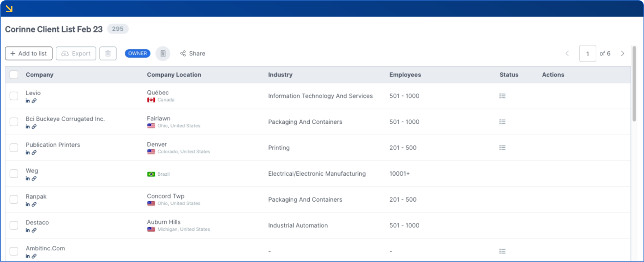Open status list icon for Bci Buckeye row

[503, 122]
